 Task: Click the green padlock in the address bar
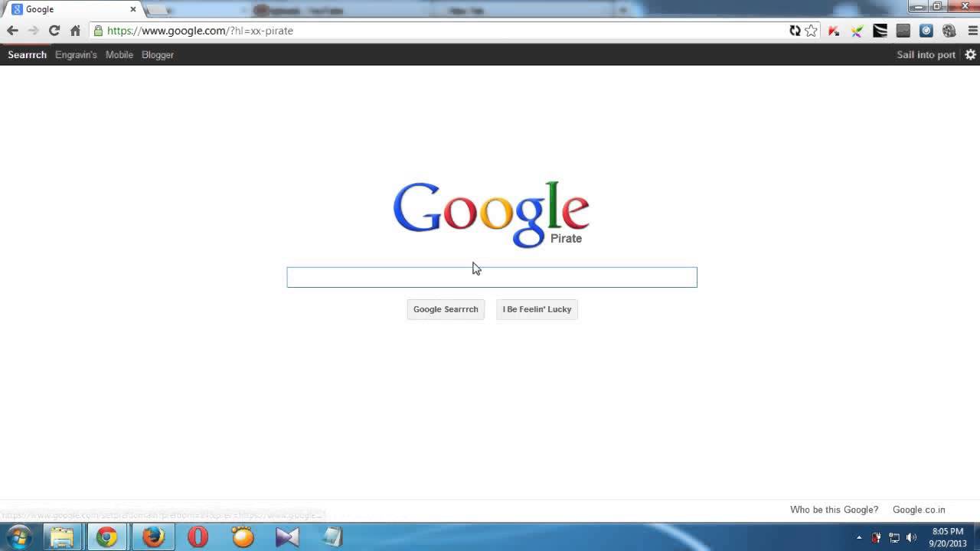(98, 31)
